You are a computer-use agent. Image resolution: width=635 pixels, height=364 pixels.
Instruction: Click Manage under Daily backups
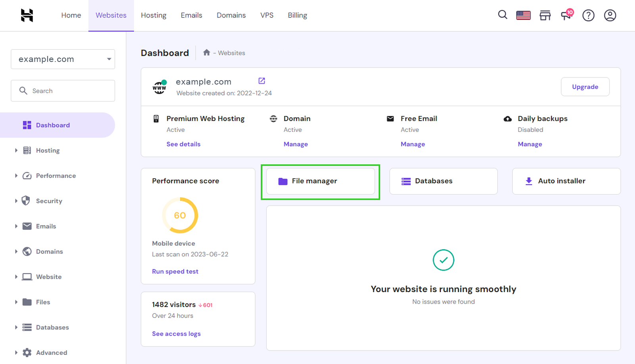(x=530, y=144)
